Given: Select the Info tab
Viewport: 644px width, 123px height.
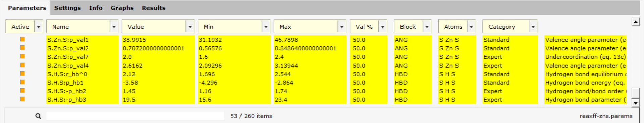Looking at the screenshot, I should tap(96, 8).
